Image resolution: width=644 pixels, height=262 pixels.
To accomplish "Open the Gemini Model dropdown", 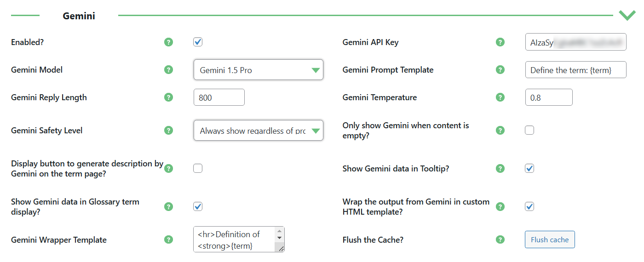I will click(259, 70).
